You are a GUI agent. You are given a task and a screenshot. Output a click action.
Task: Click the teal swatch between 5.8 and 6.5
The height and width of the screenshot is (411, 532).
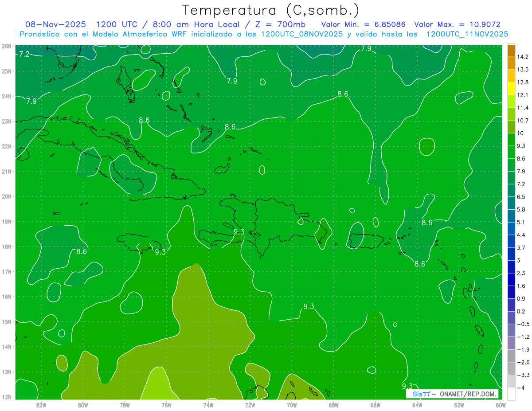[511, 204]
